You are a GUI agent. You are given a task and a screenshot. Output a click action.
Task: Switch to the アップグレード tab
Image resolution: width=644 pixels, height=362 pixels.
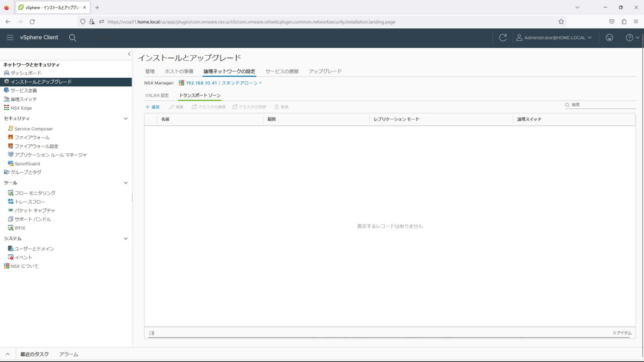click(x=325, y=71)
